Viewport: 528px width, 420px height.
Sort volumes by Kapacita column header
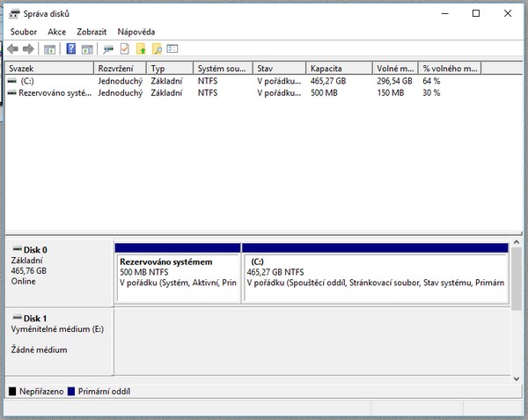[338, 68]
